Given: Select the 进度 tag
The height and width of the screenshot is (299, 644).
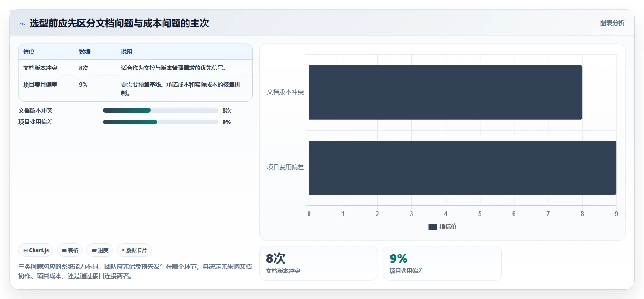Looking at the screenshot, I should [x=100, y=250].
